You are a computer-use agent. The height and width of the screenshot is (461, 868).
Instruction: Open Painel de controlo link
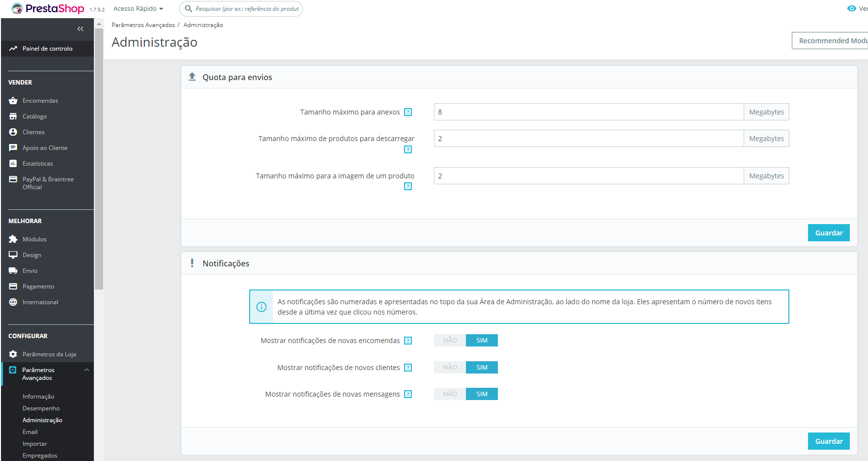[x=47, y=49]
